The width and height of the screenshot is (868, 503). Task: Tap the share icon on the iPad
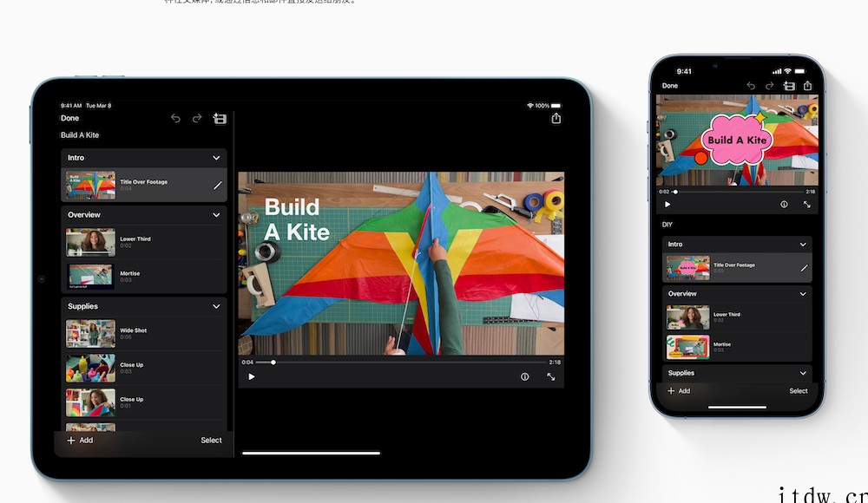556,118
